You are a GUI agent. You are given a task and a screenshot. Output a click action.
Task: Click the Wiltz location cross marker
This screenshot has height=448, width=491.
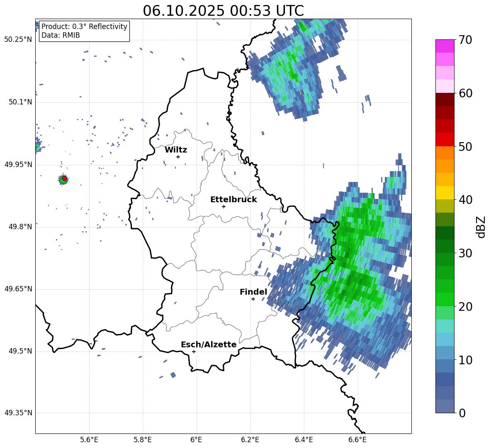click(178, 157)
